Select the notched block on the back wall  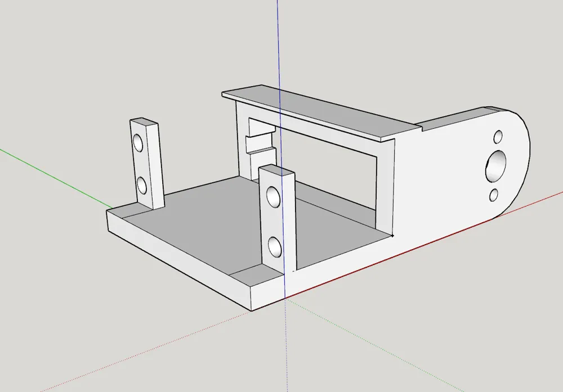point(260,143)
